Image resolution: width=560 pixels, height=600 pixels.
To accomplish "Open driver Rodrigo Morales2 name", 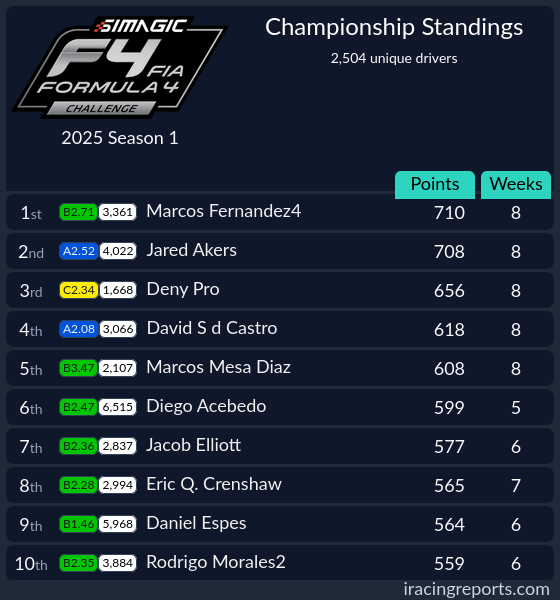I will pyautogui.click(x=216, y=562).
